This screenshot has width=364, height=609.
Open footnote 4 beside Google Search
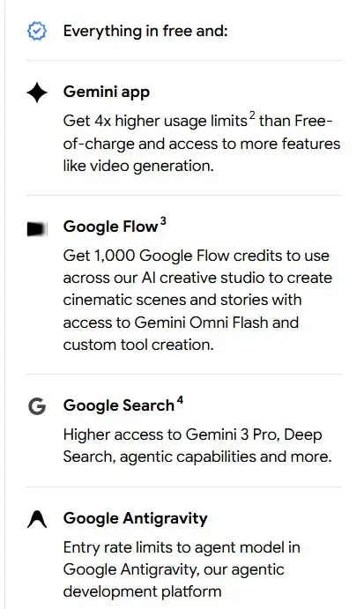180,400
